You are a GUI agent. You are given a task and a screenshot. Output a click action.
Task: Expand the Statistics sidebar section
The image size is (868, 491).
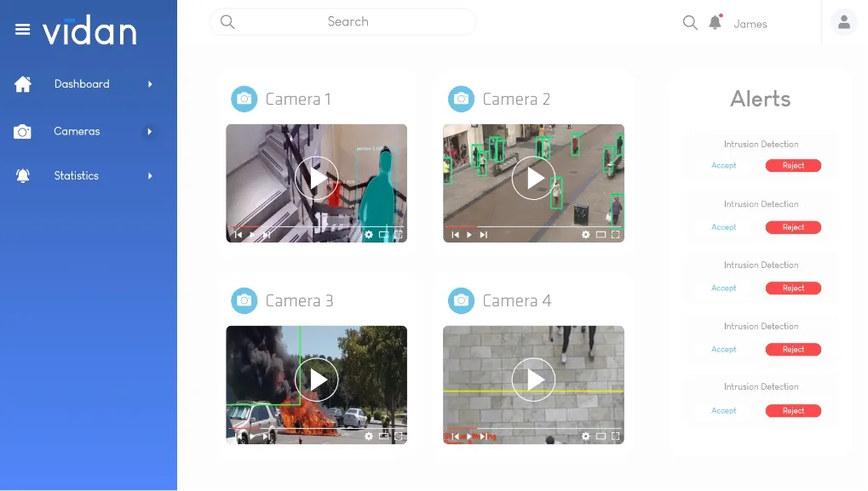[x=151, y=176]
